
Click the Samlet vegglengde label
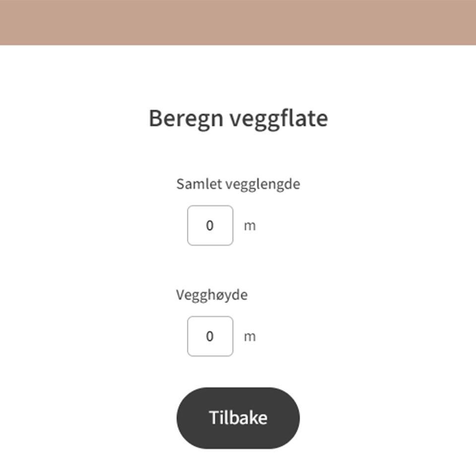238,184
